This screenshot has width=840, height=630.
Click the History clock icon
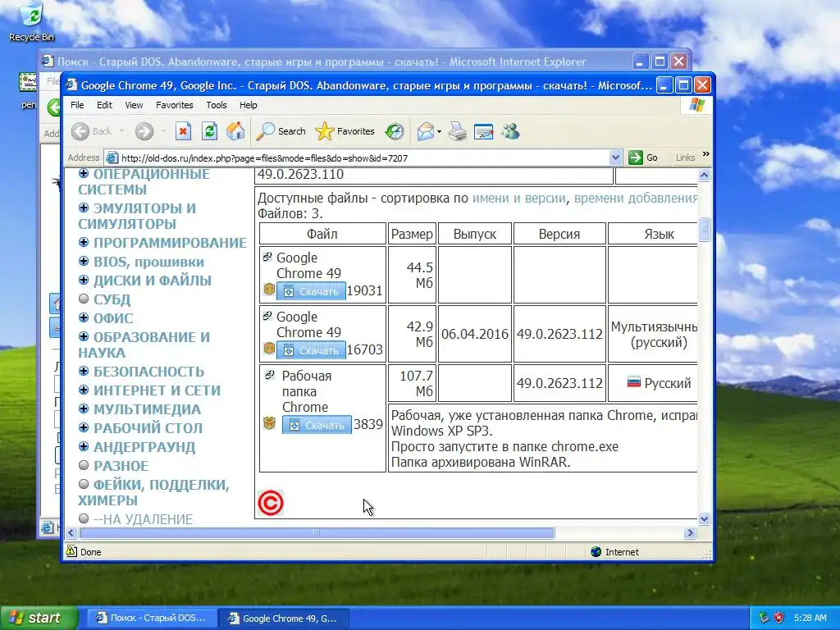coord(395,131)
